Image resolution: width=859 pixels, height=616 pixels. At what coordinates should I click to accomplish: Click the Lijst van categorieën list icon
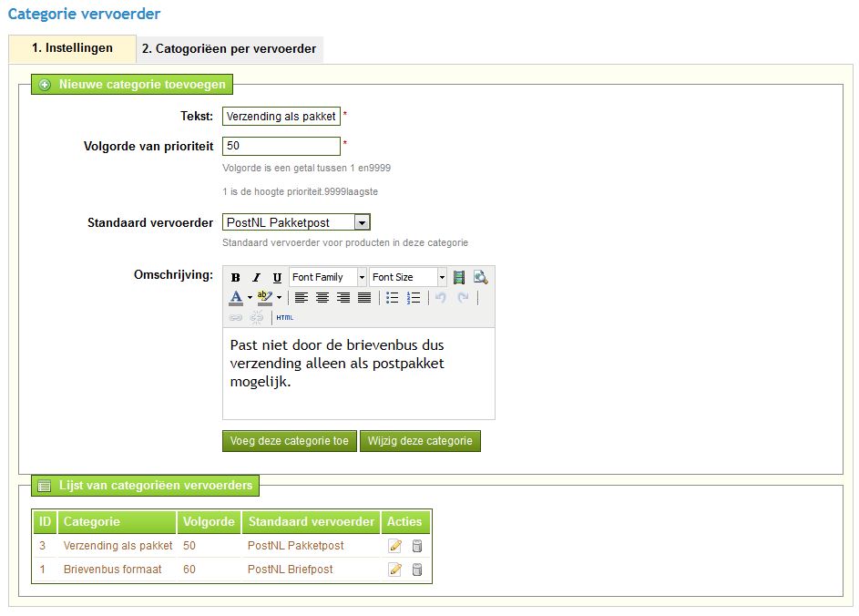click(45, 486)
